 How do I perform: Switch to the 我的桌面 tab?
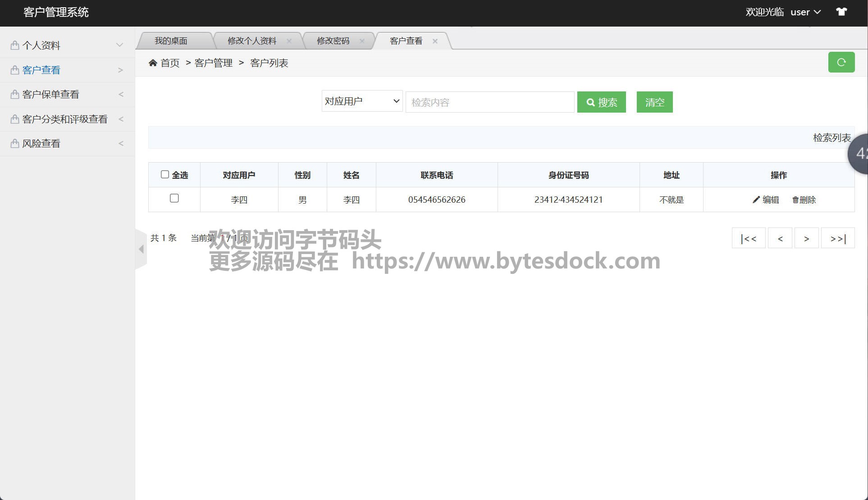[x=171, y=41]
